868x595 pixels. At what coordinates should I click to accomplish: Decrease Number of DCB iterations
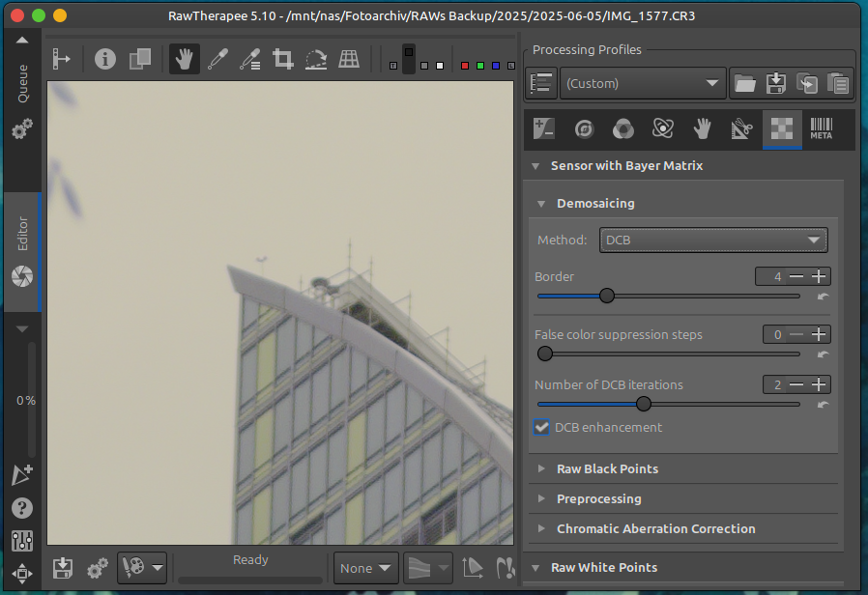(796, 384)
